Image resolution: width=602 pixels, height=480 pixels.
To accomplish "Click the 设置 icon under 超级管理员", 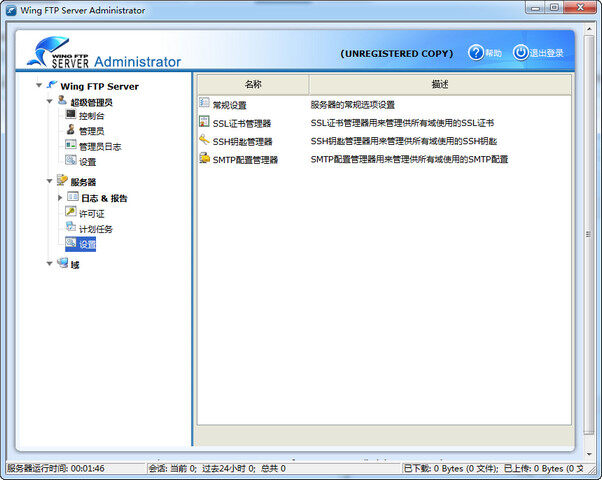I will pyautogui.click(x=71, y=160).
